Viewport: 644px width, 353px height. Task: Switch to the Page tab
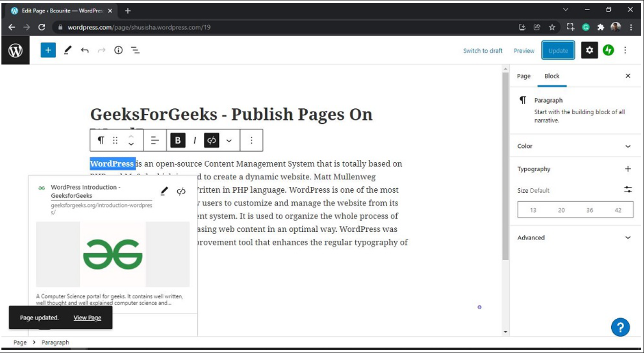pos(524,76)
